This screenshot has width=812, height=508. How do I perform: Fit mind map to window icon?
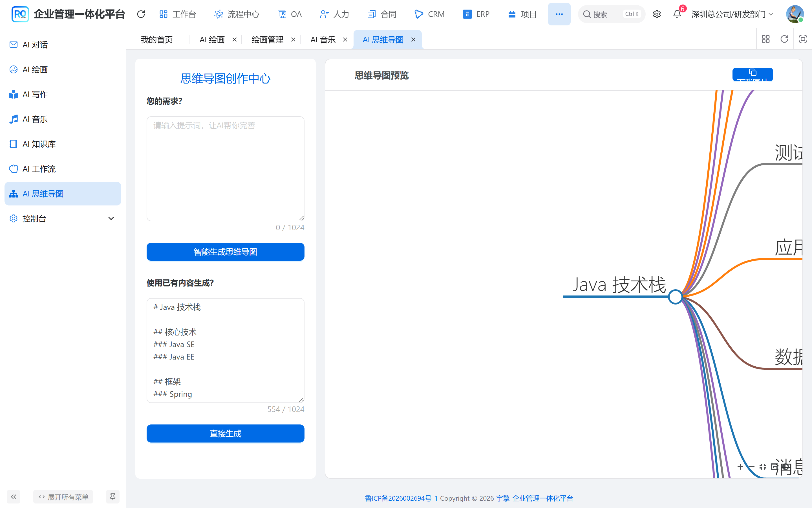pos(763,467)
